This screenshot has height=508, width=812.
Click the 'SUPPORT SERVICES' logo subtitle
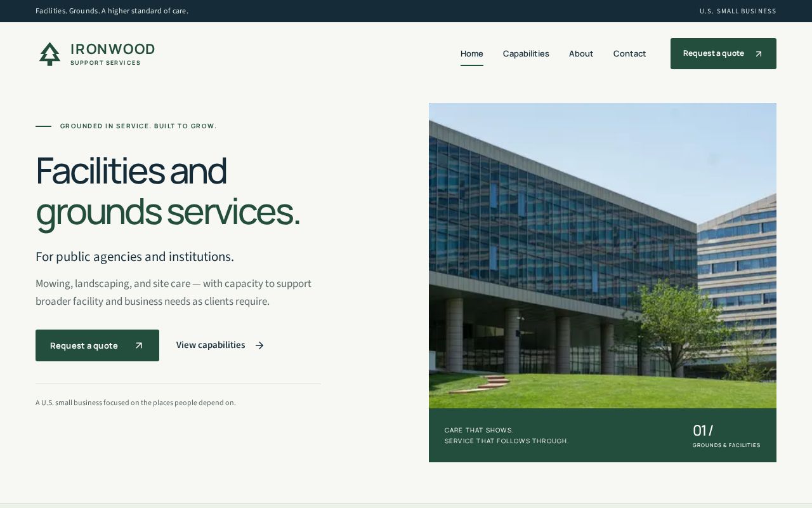pyautogui.click(x=105, y=63)
